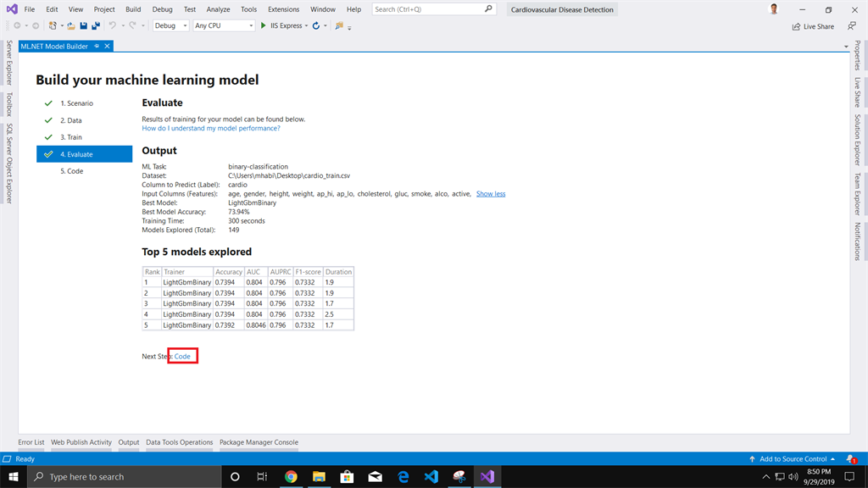868x488 pixels.
Task: Click the Refresh browser icon
Action: 316,25
